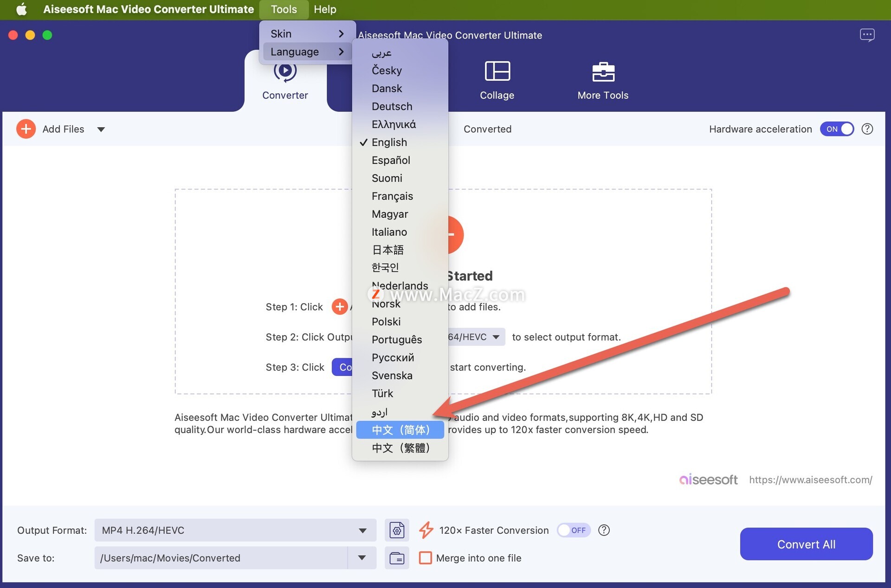Open output format settings gear icon
Viewport: 891px width, 588px height.
point(397,530)
